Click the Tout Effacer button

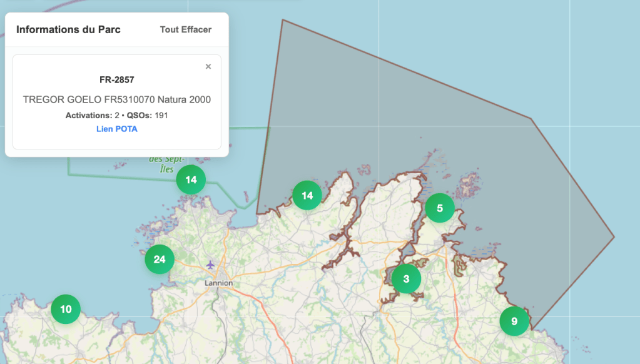pyautogui.click(x=185, y=29)
